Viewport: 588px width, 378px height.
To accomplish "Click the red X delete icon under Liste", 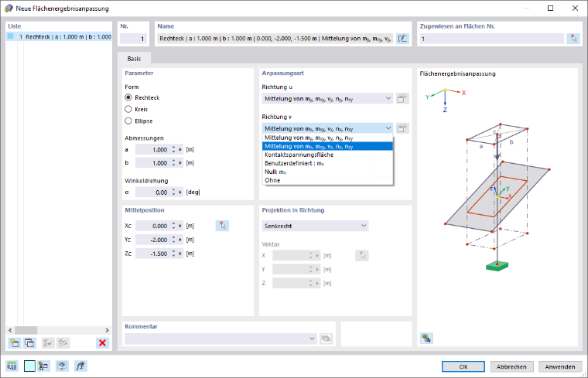I will click(102, 342).
